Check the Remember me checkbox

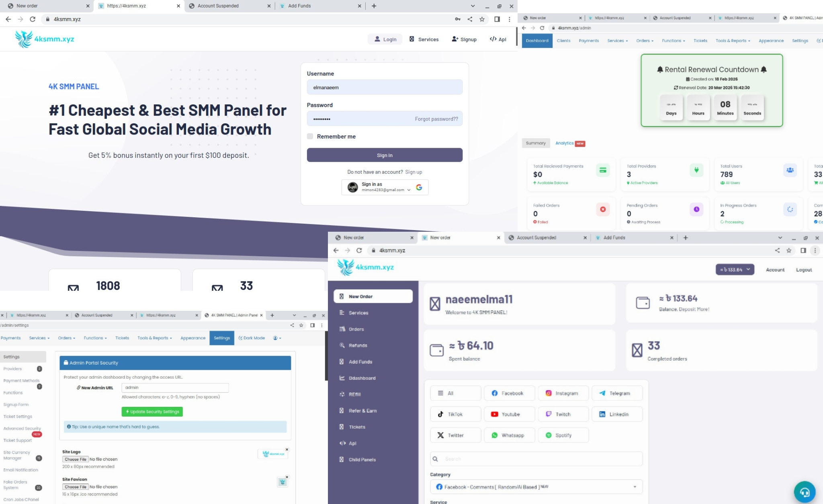pyautogui.click(x=310, y=136)
